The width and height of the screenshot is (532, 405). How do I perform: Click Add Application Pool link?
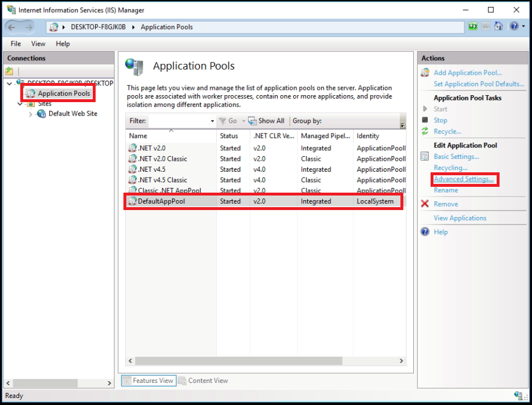click(x=468, y=73)
